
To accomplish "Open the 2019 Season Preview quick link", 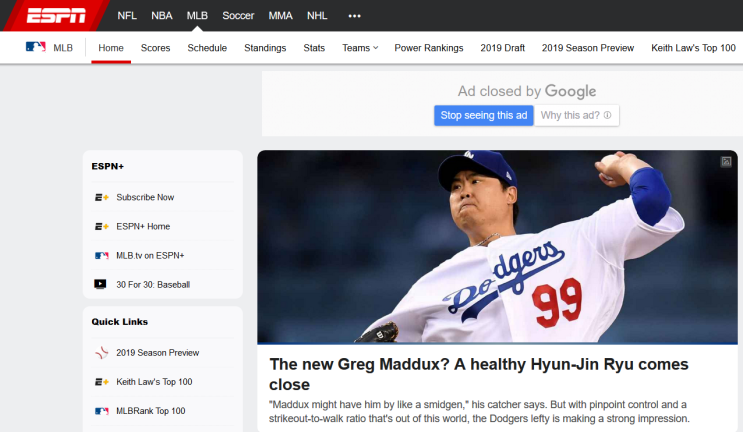I will click(x=158, y=352).
